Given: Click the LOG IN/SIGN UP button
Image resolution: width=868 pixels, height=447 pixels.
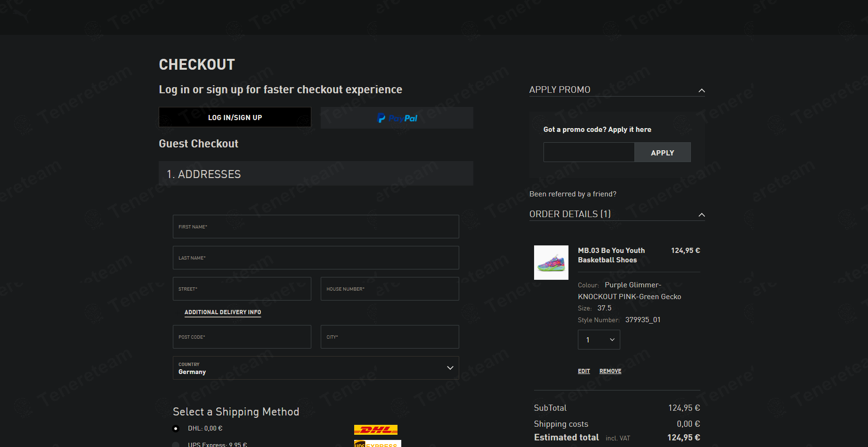Looking at the screenshot, I should tap(235, 117).
